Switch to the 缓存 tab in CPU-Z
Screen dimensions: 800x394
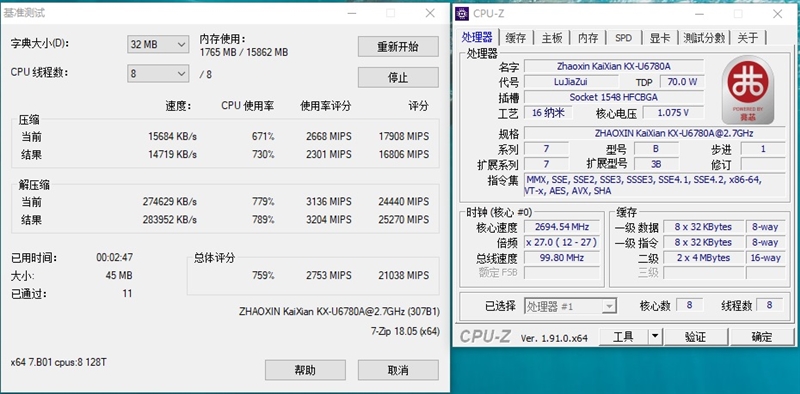pos(515,38)
